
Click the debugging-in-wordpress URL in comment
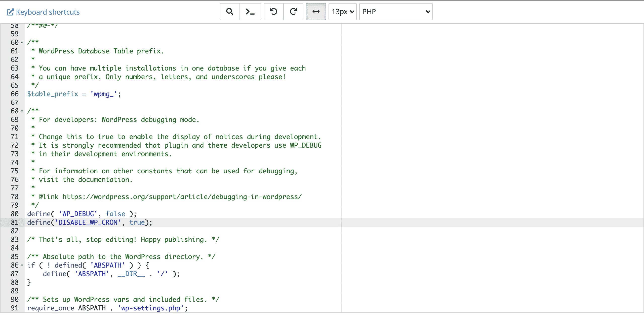(x=182, y=197)
